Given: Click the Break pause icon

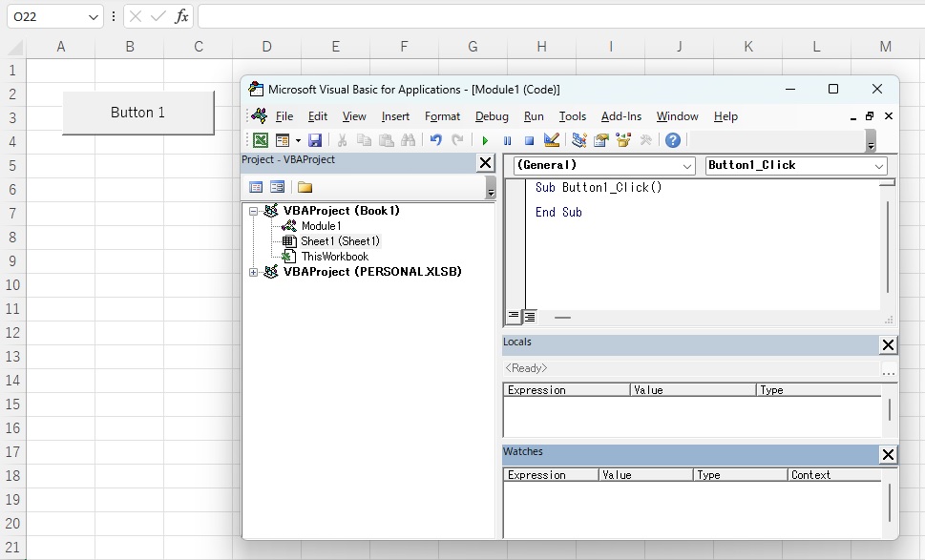Looking at the screenshot, I should point(507,140).
